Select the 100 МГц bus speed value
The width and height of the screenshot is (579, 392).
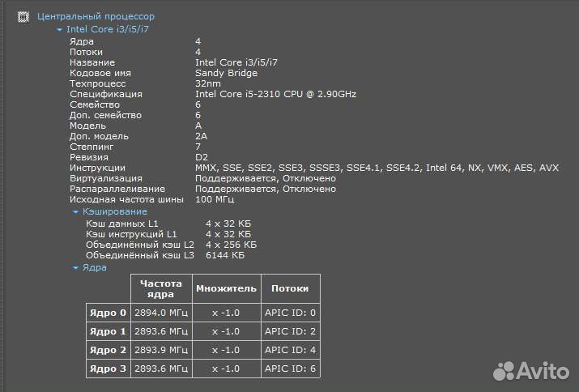tap(215, 199)
